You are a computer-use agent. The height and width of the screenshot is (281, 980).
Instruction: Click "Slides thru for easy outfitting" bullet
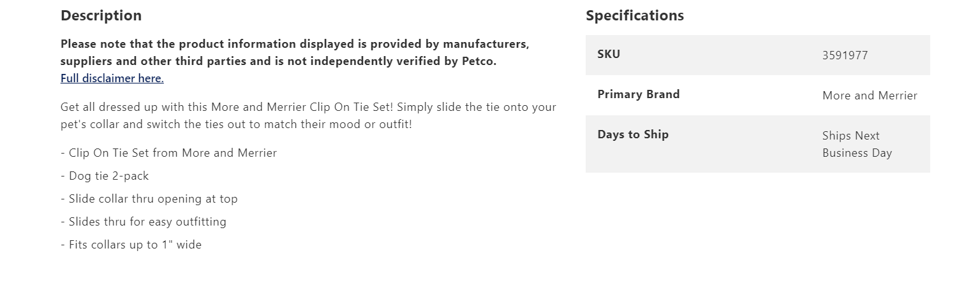click(147, 222)
